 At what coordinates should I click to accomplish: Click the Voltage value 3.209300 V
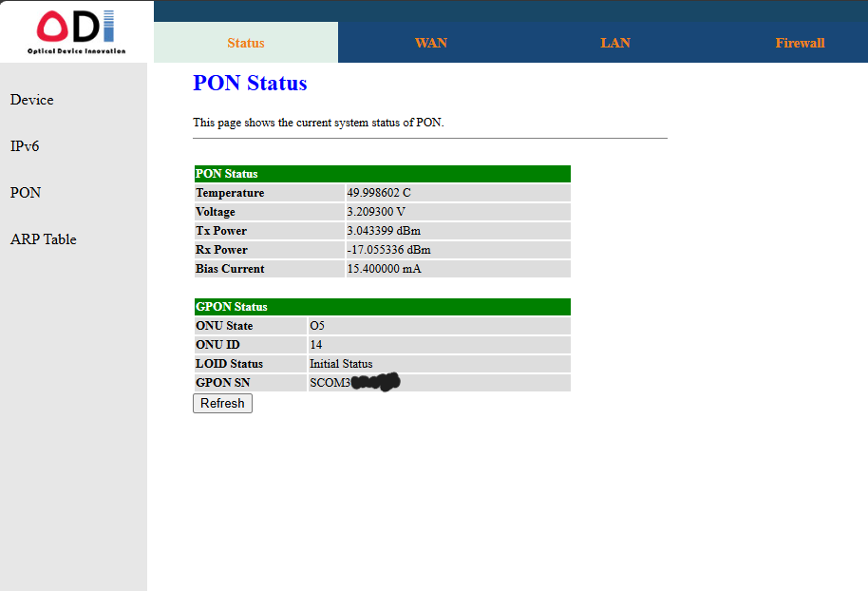click(376, 212)
